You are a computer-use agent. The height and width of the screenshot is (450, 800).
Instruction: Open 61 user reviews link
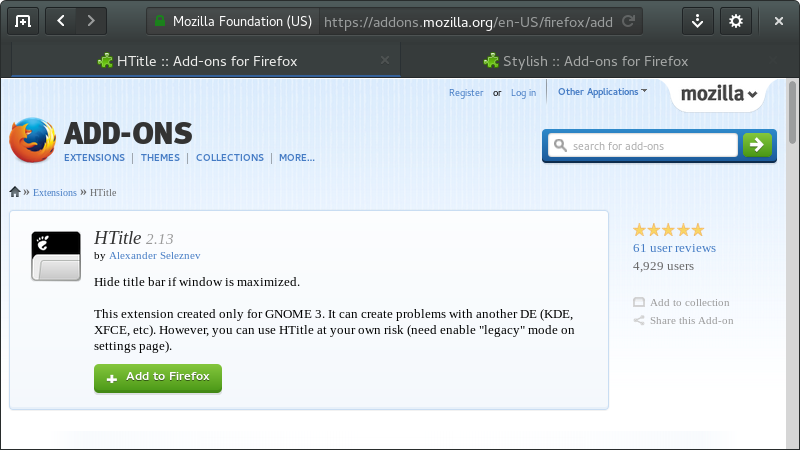tap(674, 248)
